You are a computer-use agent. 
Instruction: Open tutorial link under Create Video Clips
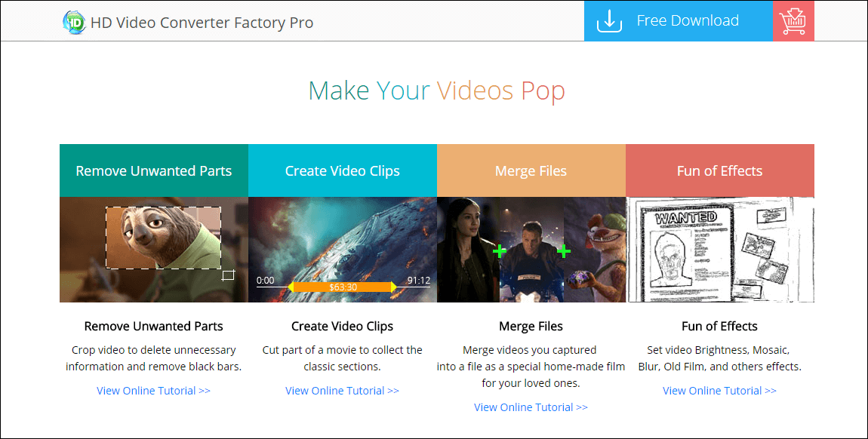click(342, 390)
